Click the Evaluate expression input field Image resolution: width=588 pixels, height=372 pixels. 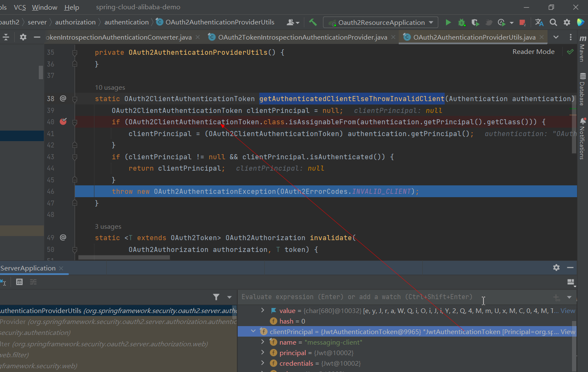pyautogui.click(x=357, y=297)
